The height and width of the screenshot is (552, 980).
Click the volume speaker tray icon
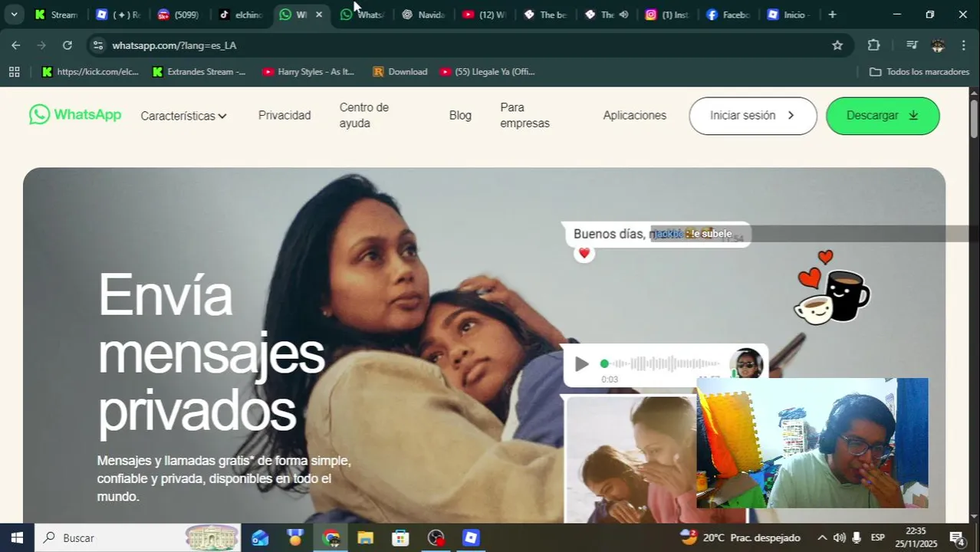[840, 537]
